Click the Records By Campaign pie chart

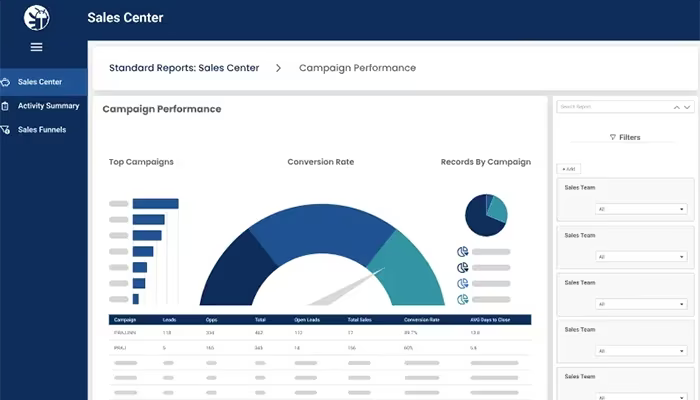[486, 215]
